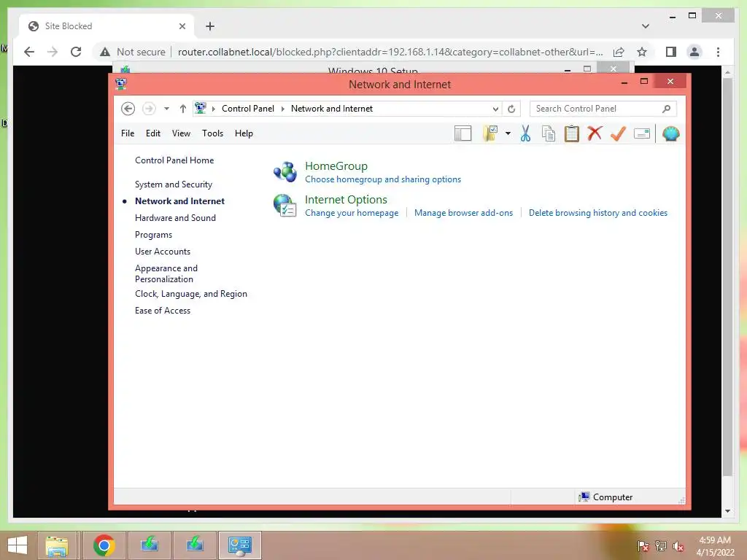Open the View menu

click(x=181, y=133)
